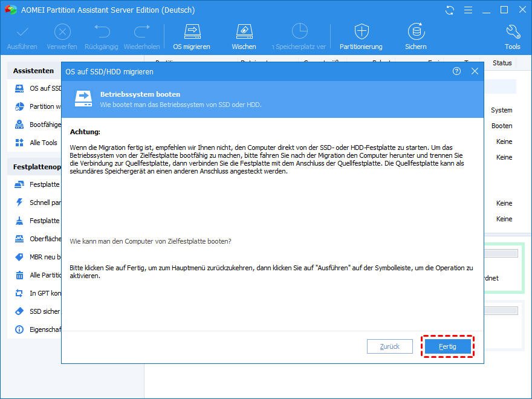Select the row with System status
The width and height of the screenshot is (532, 399).
pyautogui.click(x=501, y=110)
